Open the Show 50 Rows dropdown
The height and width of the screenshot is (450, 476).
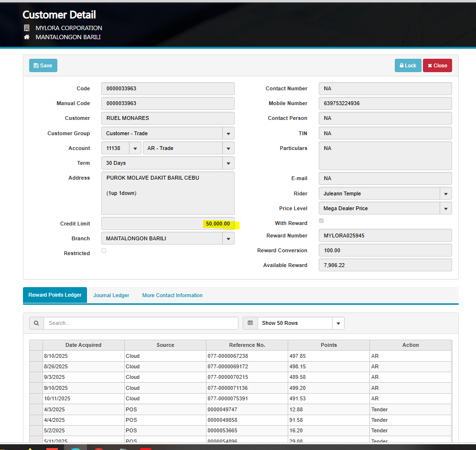[x=338, y=323]
